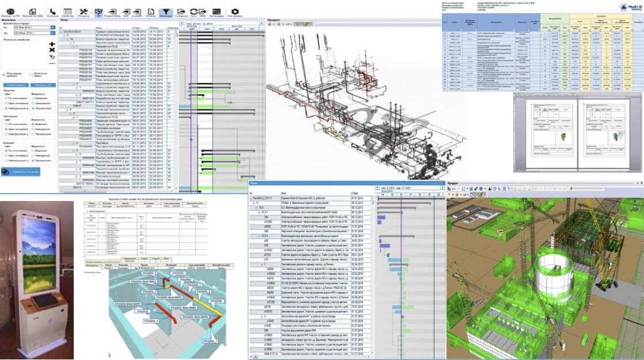Open the Calendars (Календари) toolbar icon
This screenshot has height=360, width=644.
pos(217,13)
